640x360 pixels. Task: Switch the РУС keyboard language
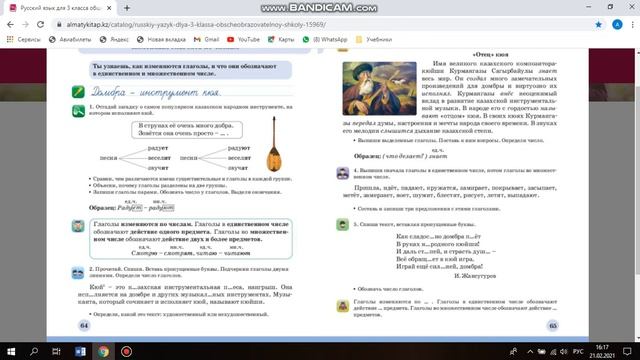coord(578,351)
